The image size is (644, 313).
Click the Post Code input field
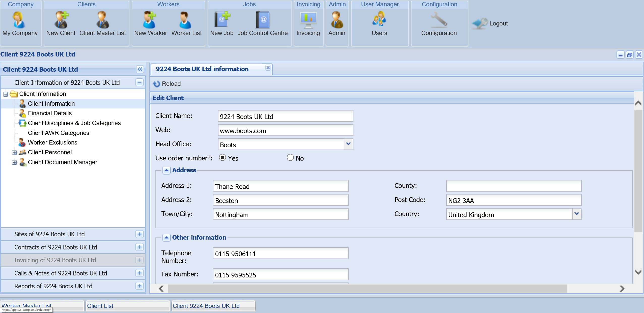(514, 200)
